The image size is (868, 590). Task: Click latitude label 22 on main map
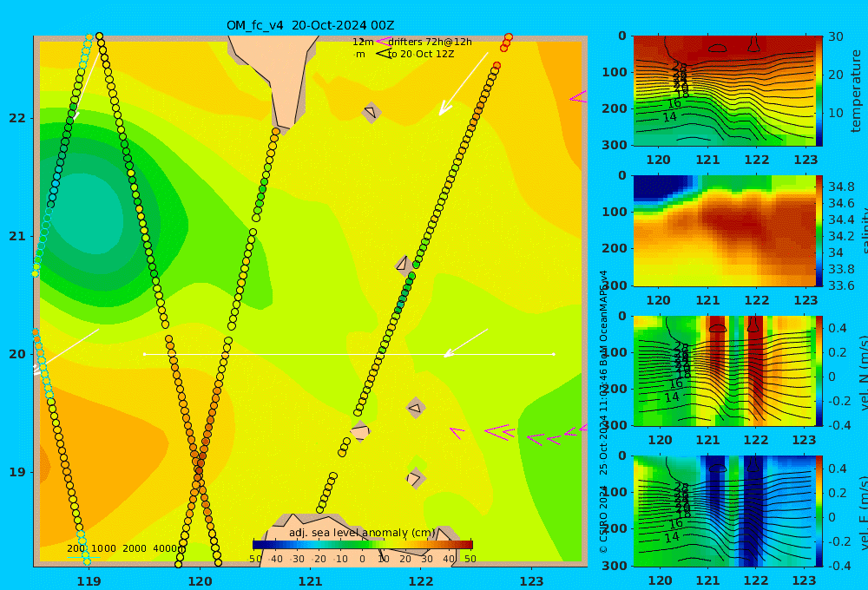pyautogui.click(x=17, y=118)
